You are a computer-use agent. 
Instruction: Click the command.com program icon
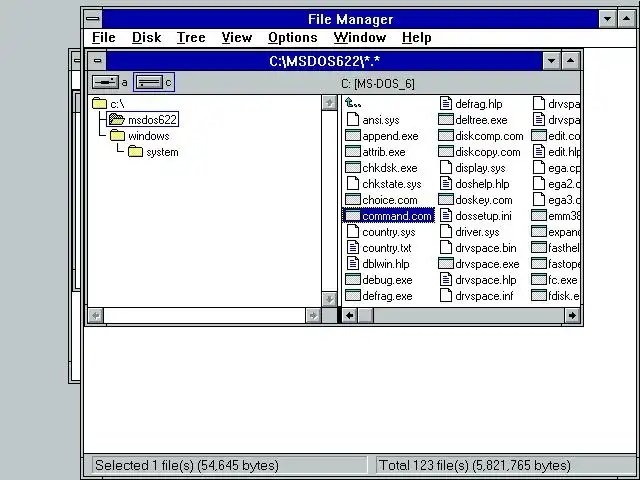(353, 216)
